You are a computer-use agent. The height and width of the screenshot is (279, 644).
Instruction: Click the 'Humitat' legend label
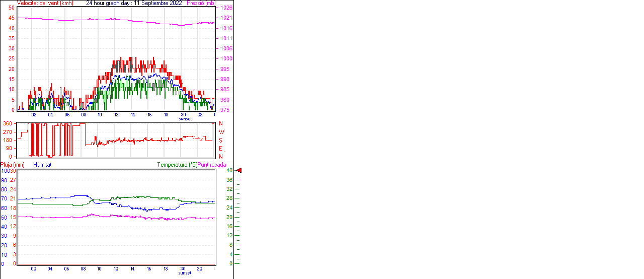[42, 165]
